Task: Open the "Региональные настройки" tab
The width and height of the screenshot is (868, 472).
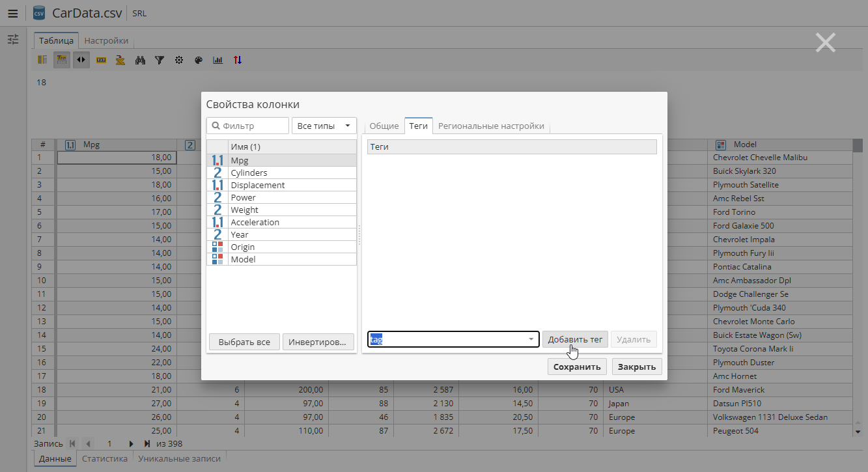Action: tap(491, 126)
